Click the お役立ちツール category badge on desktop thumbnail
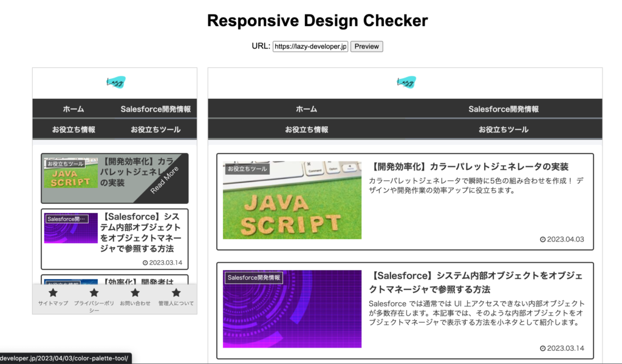 pyautogui.click(x=248, y=169)
